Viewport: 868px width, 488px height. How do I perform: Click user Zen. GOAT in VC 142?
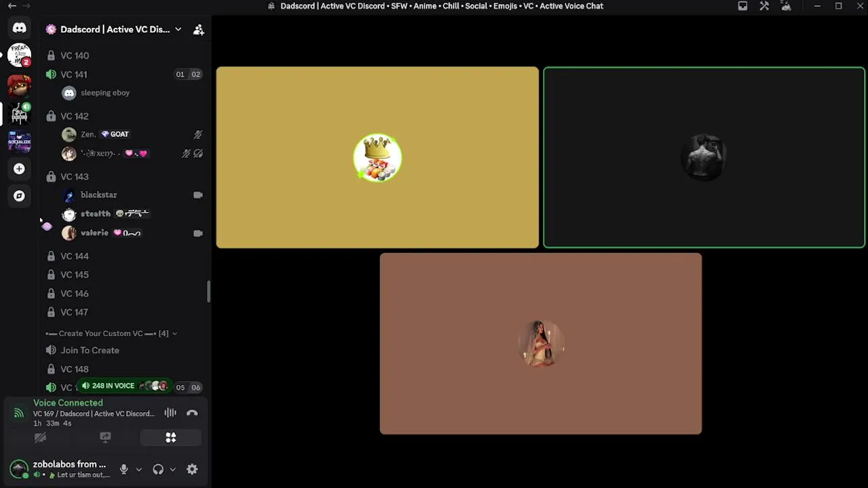pos(132,134)
